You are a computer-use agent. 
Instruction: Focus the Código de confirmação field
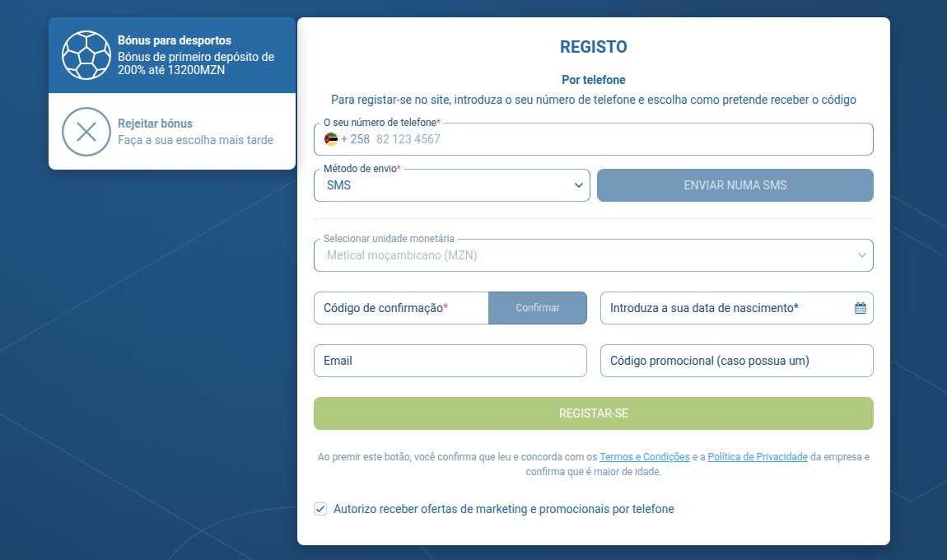coord(401,308)
